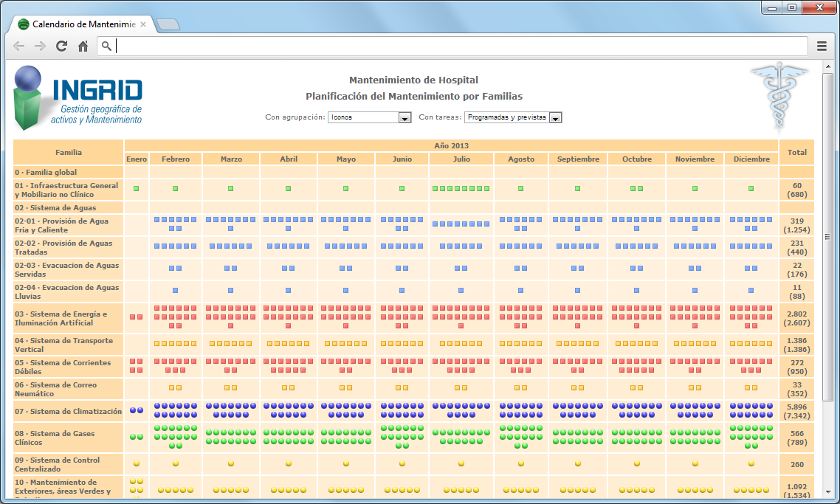
Task: Click the Familia column header
Action: pos(69,152)
